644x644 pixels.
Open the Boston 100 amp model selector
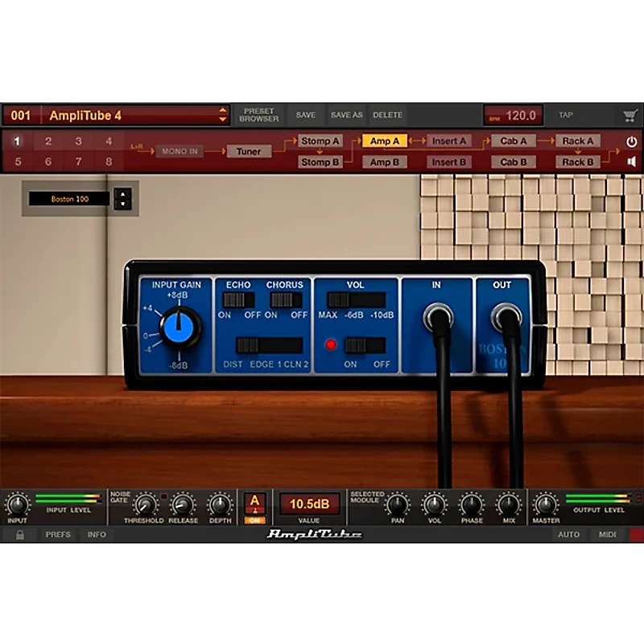(x=70, y=199)
